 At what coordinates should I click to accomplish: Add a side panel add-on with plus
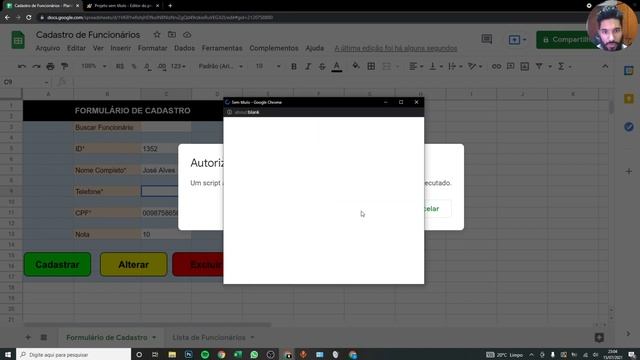point(629,171)
